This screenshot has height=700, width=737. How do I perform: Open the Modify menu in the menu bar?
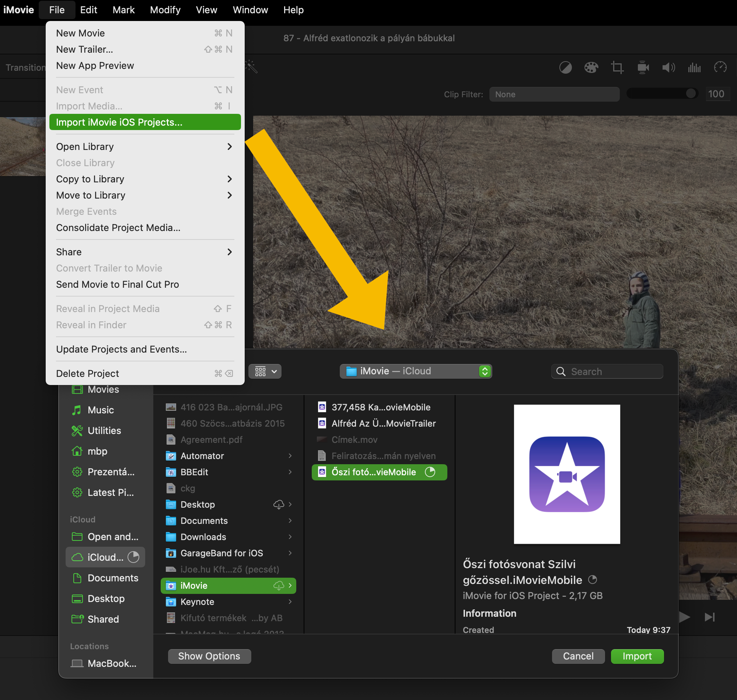pos(165,10)
